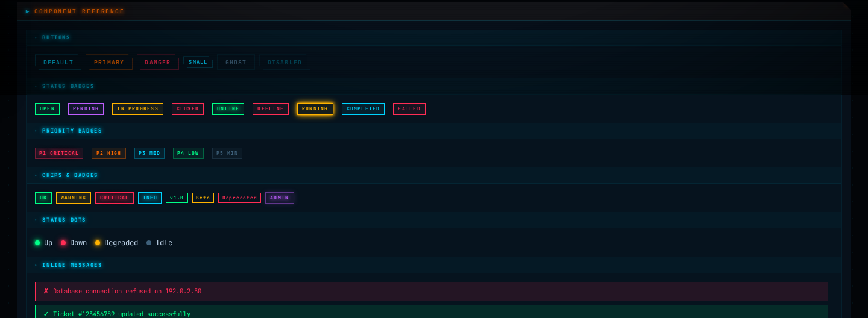Click the SMALL button

tap(198, 62)
